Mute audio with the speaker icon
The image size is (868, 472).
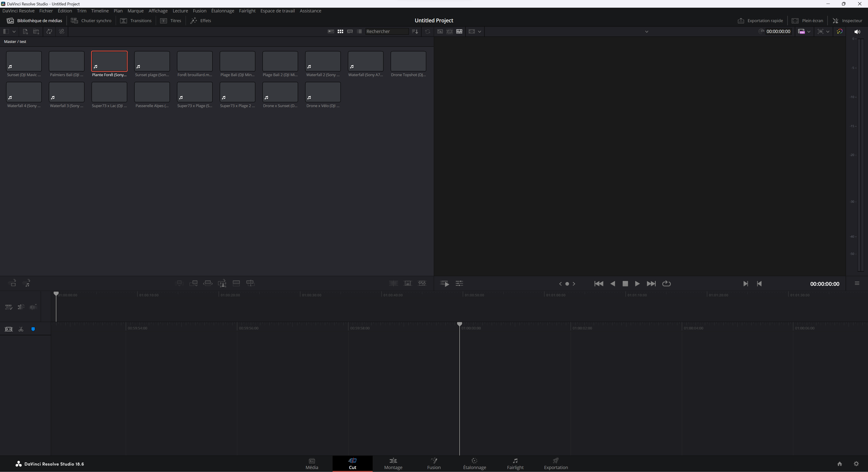point(857,32)
